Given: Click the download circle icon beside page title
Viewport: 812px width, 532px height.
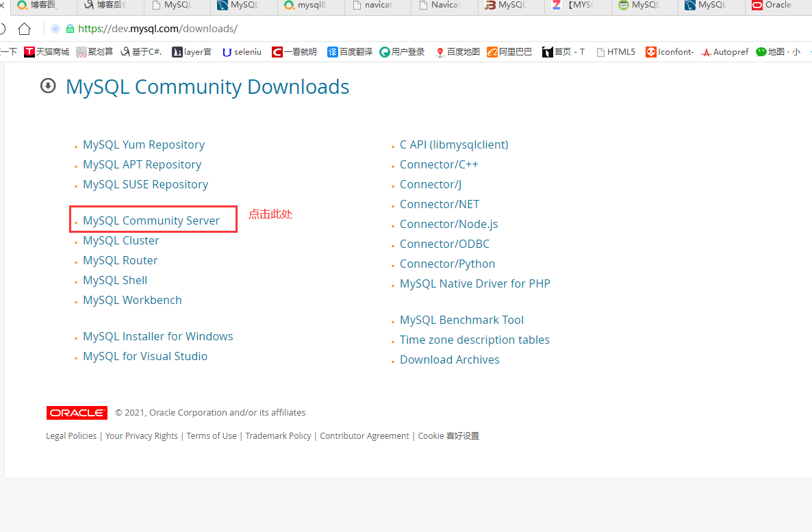Looking at the screenshot, I should (x=48, y=86).
